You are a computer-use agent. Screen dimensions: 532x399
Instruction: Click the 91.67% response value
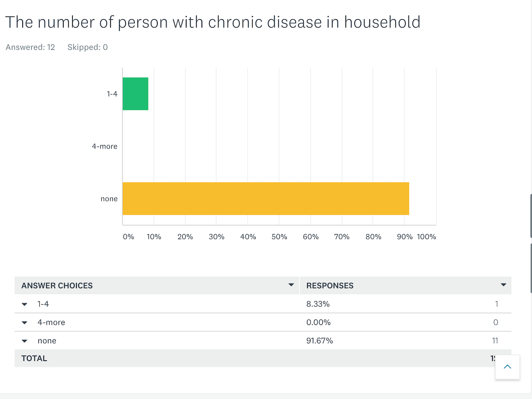coord(319,341)
